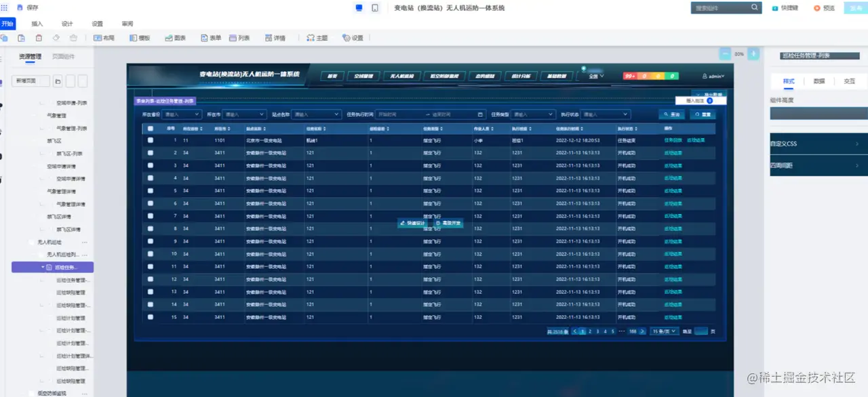This screenshot has height=397, width=868.
Task: Click the paste icon in toolbar
Action: (21, 38)
